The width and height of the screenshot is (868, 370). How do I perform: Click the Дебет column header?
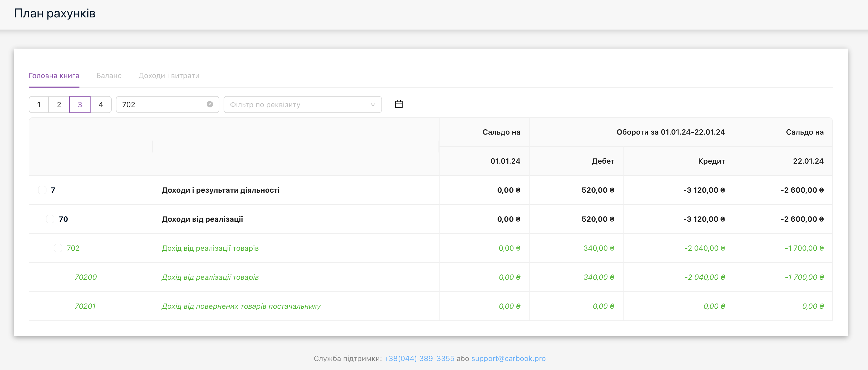602,161
